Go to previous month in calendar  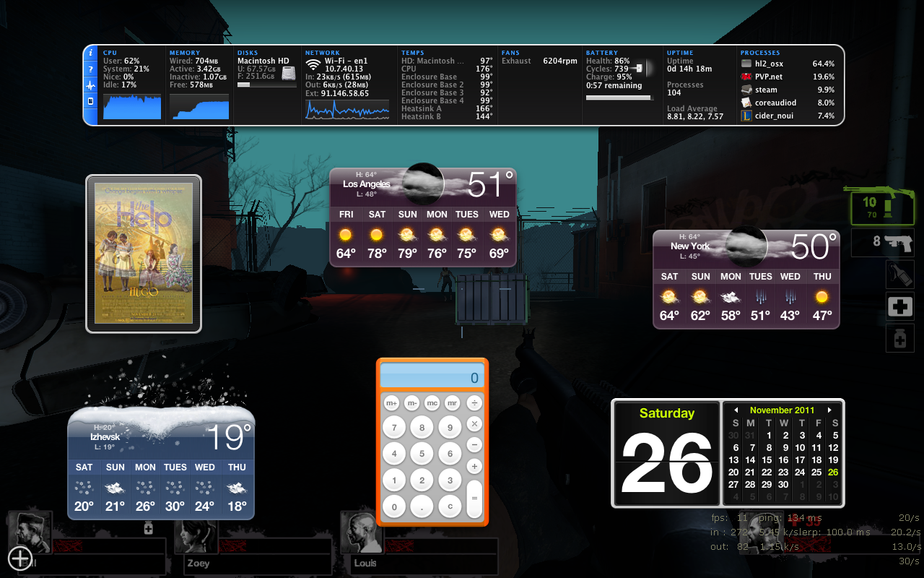(x=736, y=410)
